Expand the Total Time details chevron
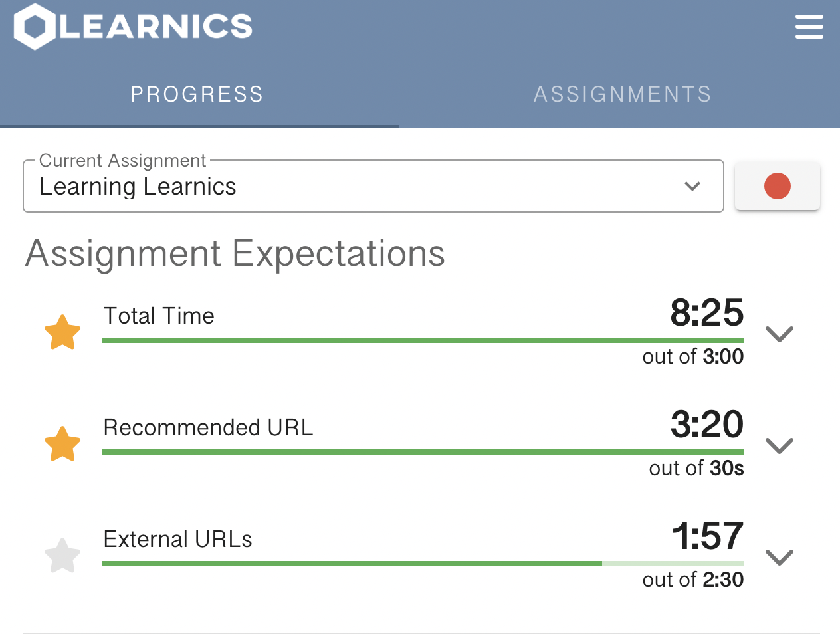The height and width of the screenshot is (634, 840). (780, 333)
